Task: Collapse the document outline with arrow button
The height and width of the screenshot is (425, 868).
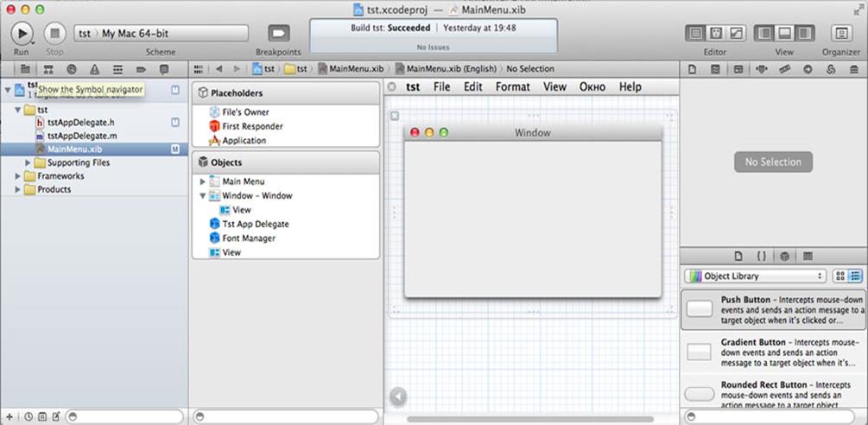Action: (x=397, y=396)
